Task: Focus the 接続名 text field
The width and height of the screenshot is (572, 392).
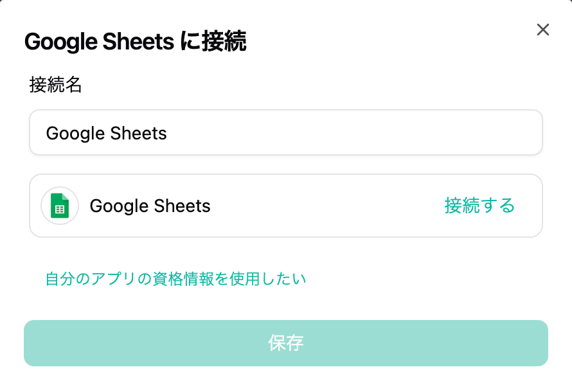Action: (286, 133)
